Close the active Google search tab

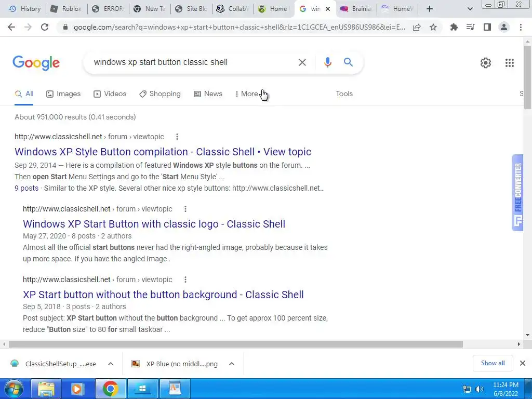(328, 9)
